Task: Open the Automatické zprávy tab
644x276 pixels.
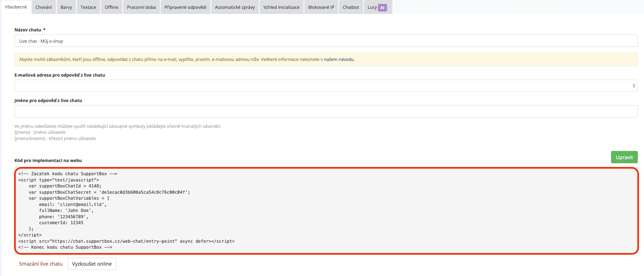Action: [x=235, y=7]
